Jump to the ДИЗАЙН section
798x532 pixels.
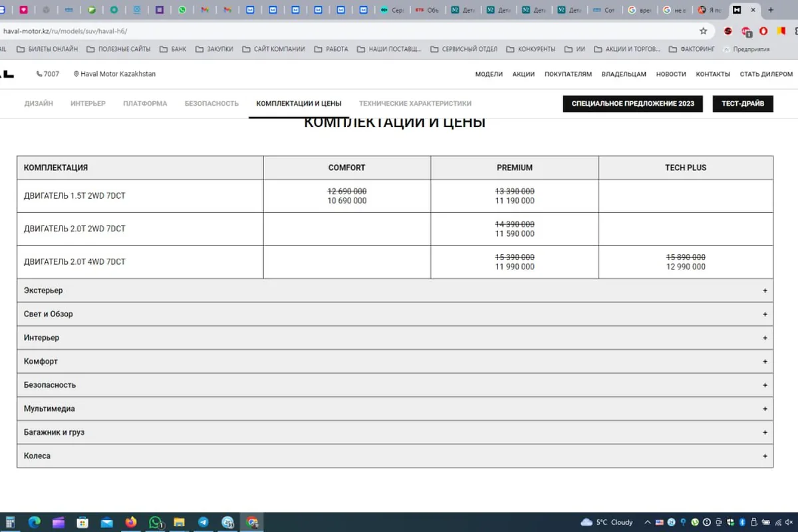tap(39, 104)
